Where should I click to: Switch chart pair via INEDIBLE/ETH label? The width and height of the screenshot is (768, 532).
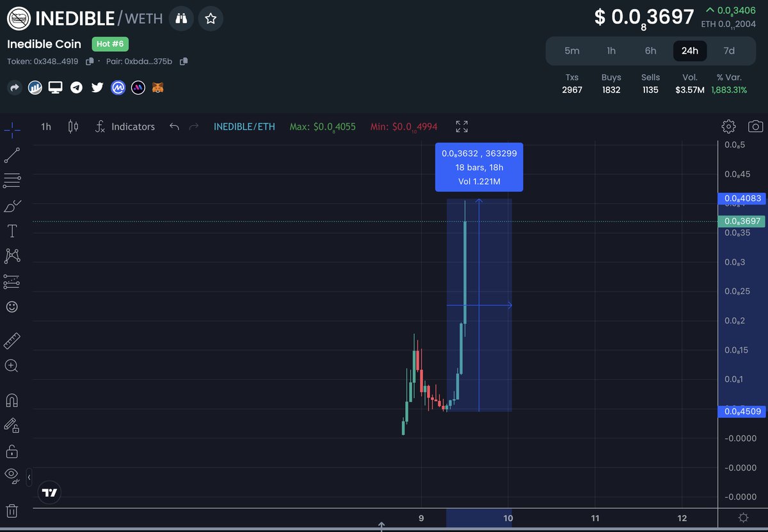click(244, 127)
